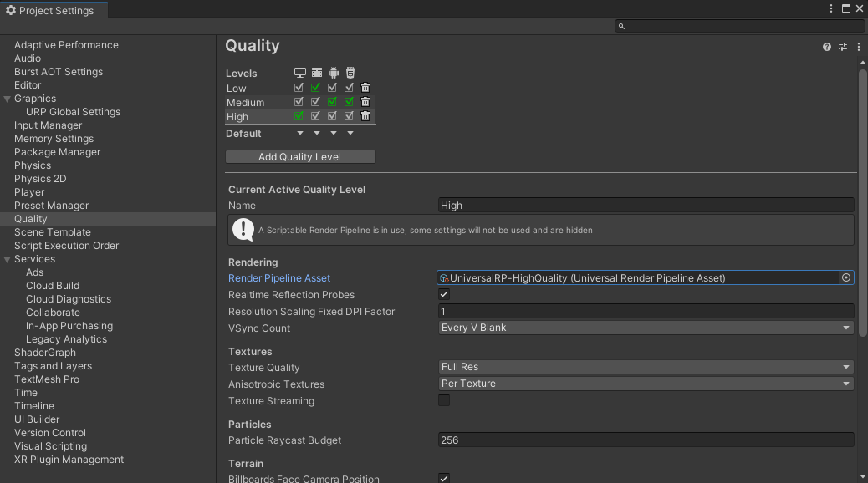The image size is (868, 483).
Task: Open the Anisotropic Textures dropdown
Action: tap(646, 384)
